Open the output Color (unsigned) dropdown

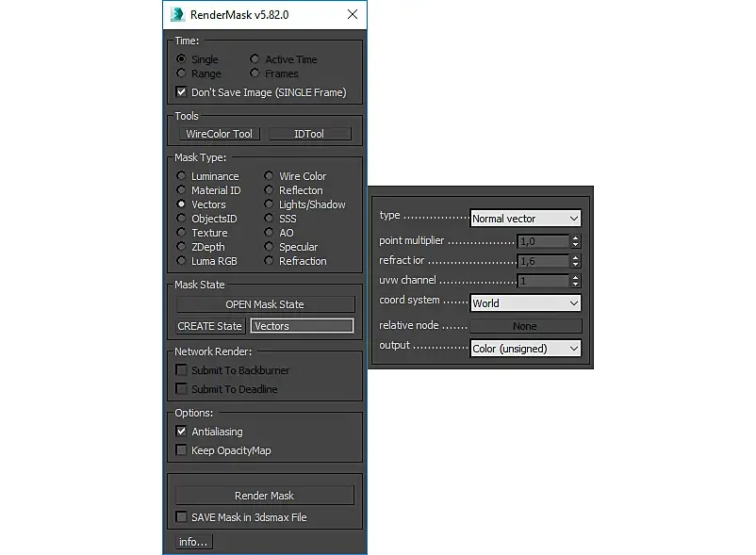[x=525, y=349]
